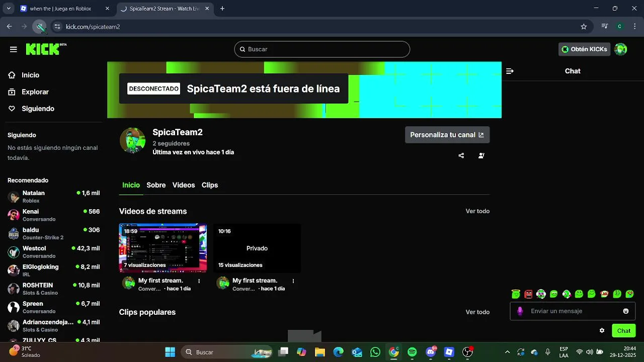The width and height of the screenshot is (644, 362).
Task: Click the Windows taskbar Buscar search box
Action: click(227, 352)
